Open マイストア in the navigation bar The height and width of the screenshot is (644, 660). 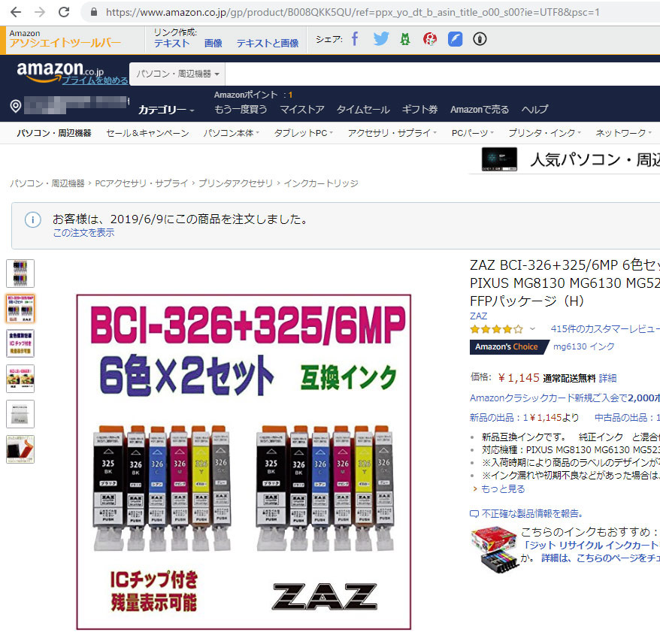301,110
